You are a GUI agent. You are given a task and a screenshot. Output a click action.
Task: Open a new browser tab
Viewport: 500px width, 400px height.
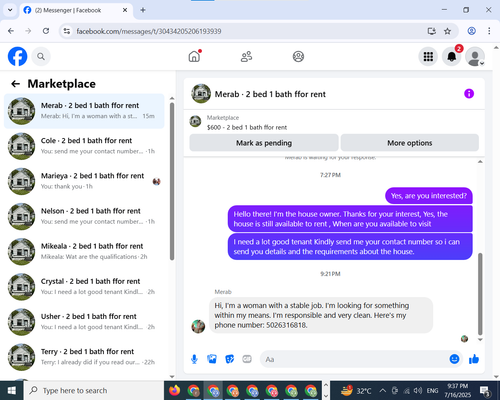143,10
